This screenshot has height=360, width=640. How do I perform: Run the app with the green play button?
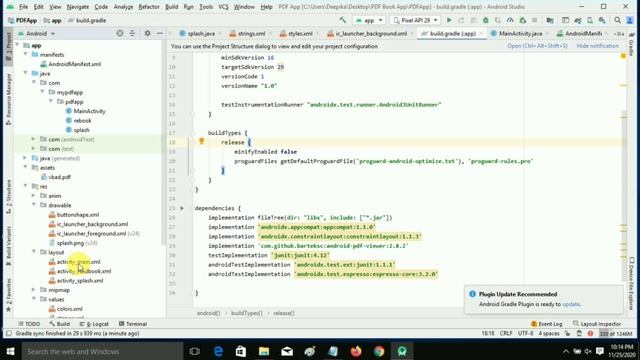click(x=449, y=20)
